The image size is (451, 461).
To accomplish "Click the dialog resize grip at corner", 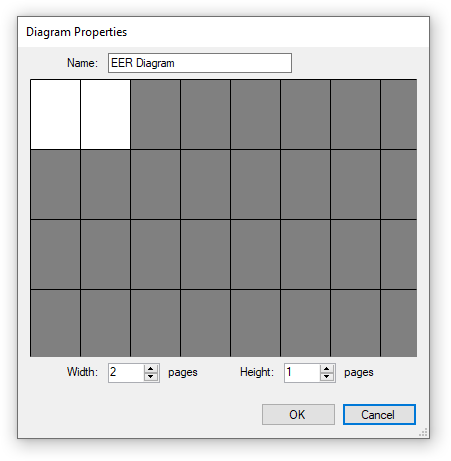I will (423, 432).
